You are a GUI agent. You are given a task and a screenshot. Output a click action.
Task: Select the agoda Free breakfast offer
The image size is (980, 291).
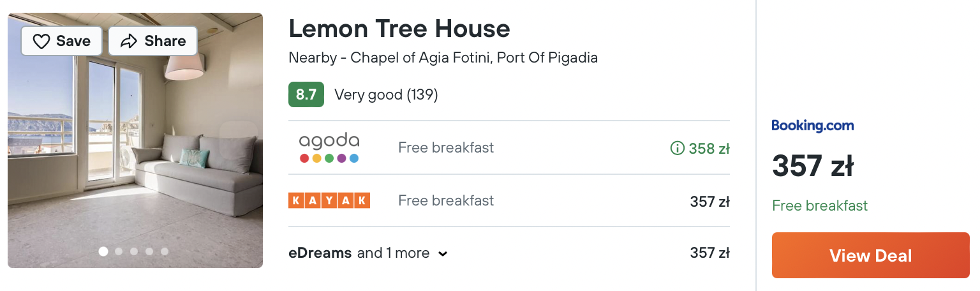pos(509,147)
